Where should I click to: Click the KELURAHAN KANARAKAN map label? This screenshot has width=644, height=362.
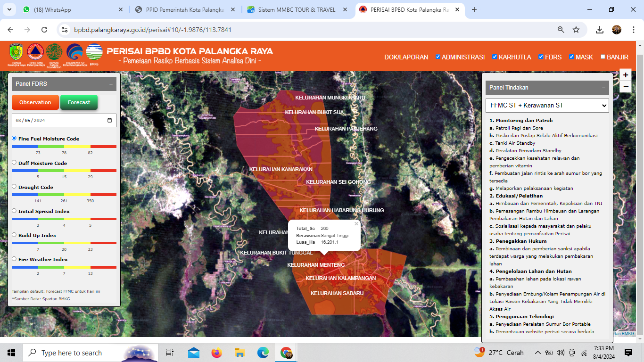point(281,169)
